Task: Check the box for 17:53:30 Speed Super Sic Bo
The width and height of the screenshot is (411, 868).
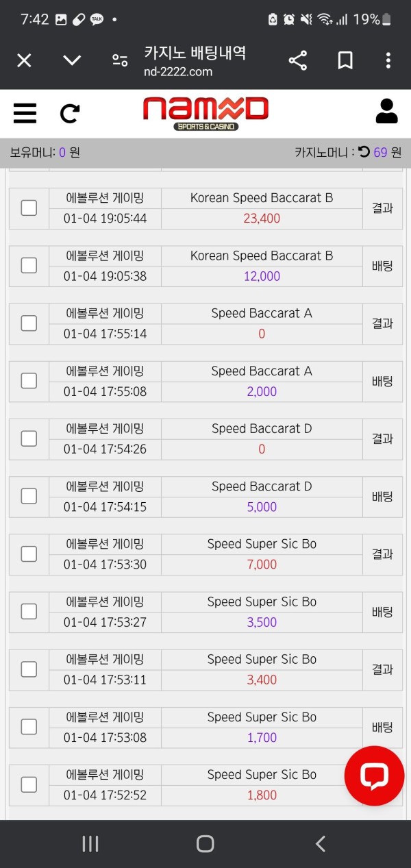Action: coord(29,554)
